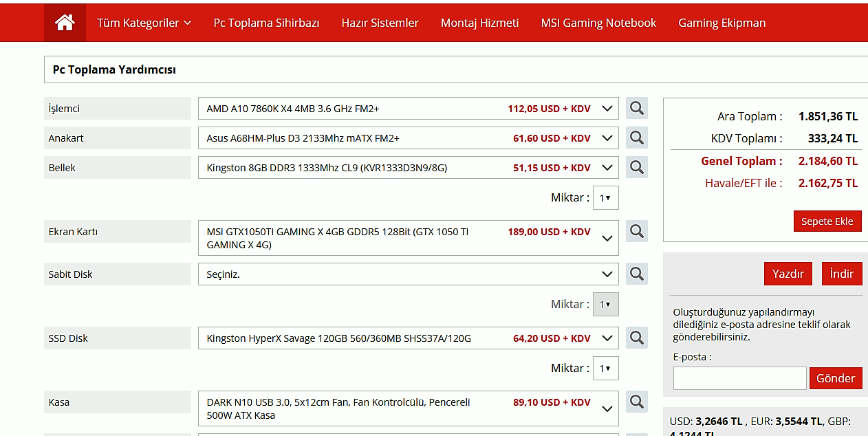This screenshot has height=436, width=868.
Task: Click the Anakart row magnifier icon
Action: (x=637, y=138)
